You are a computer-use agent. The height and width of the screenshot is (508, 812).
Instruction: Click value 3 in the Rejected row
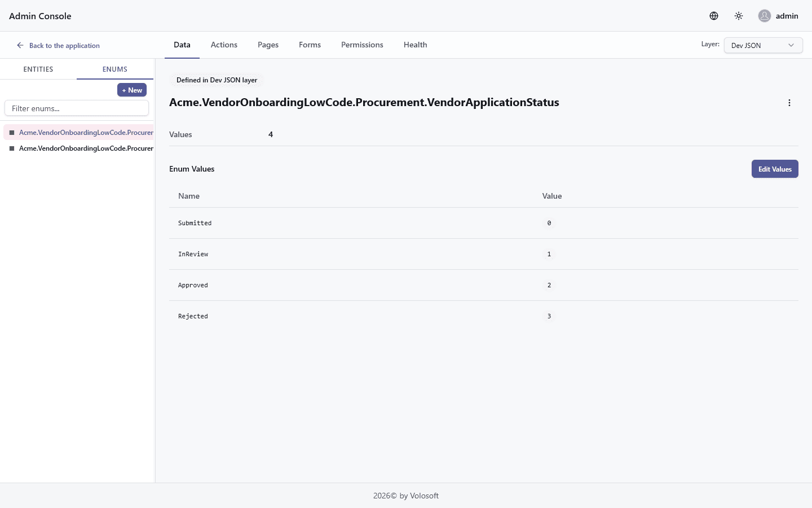click(x=549, y=316)
